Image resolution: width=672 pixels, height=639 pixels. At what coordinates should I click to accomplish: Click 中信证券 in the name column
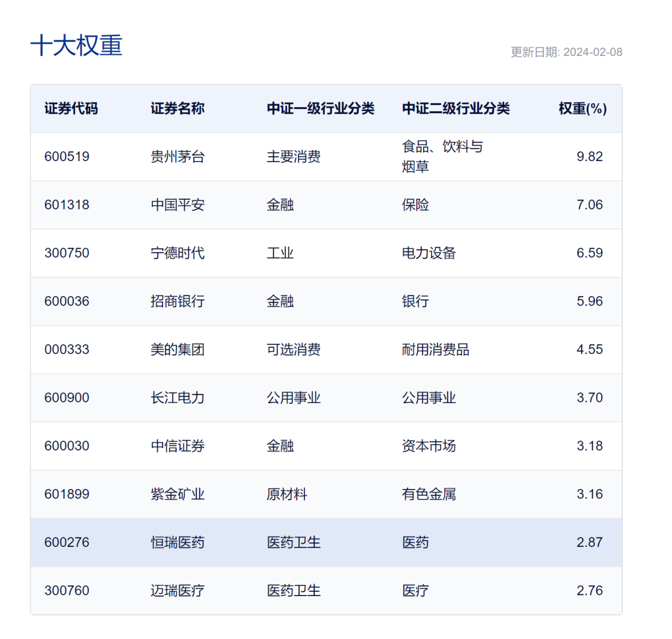177,446
